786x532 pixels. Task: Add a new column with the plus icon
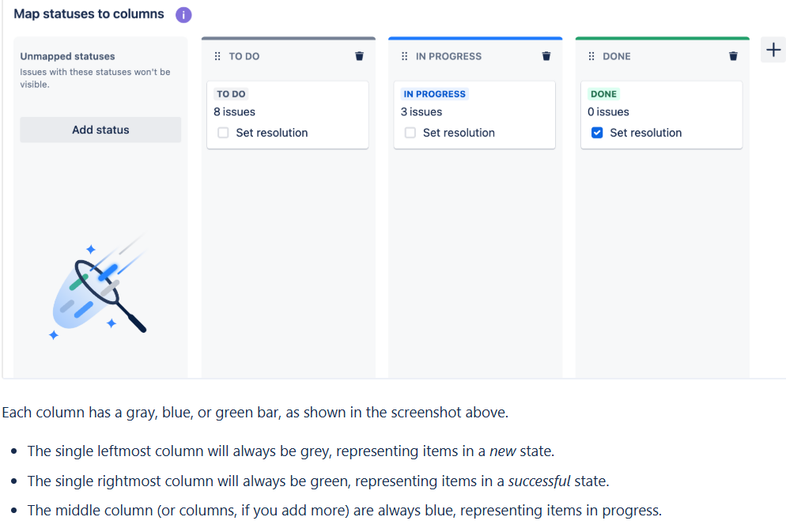[773, 49]
